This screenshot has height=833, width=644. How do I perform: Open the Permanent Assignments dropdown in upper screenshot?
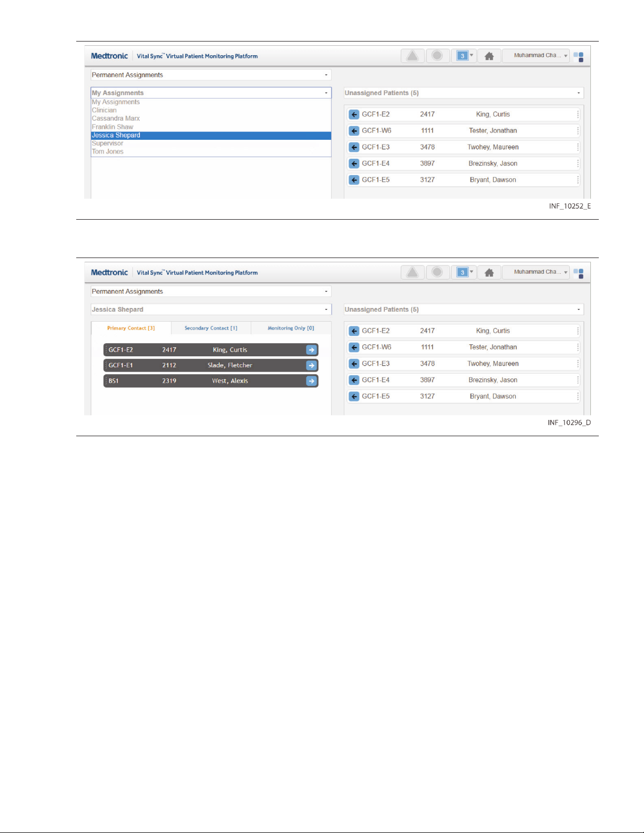[211, 75]
